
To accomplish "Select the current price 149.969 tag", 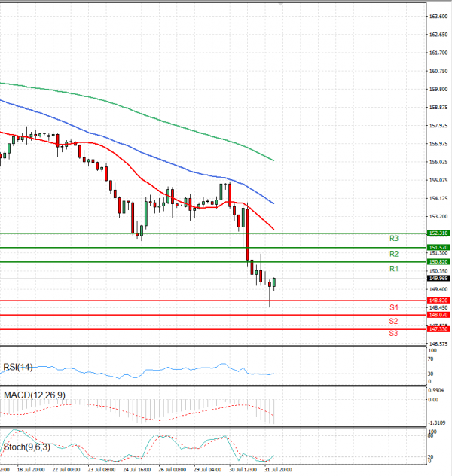I will 438,279.
